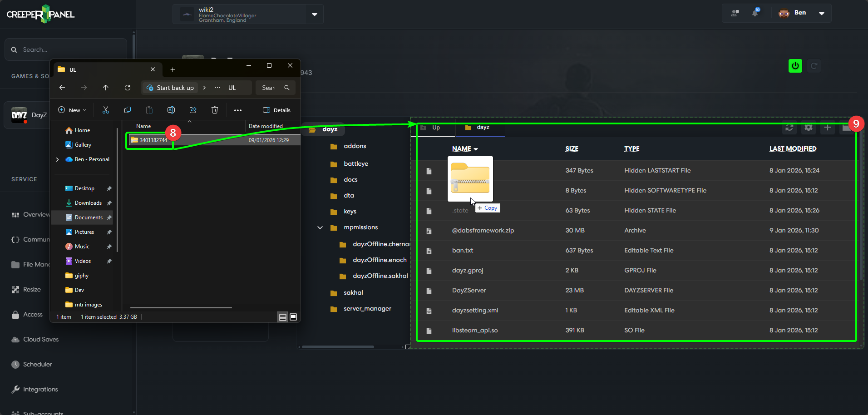Click the panel Search input field

[x=68, y=49]
